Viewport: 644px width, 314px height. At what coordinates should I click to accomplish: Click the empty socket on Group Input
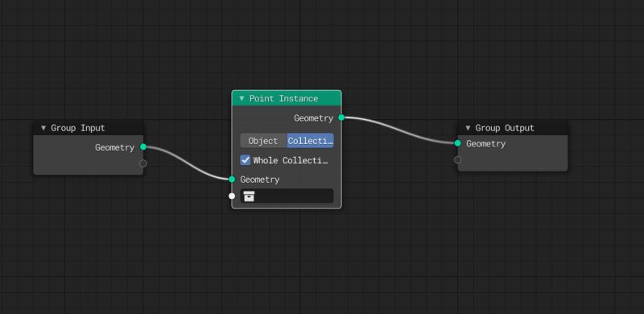143,163
